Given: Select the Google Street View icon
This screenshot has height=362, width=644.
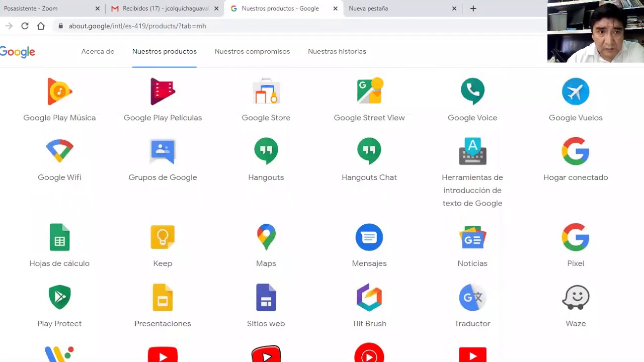Looking at the screenshot, I should 370,91.
